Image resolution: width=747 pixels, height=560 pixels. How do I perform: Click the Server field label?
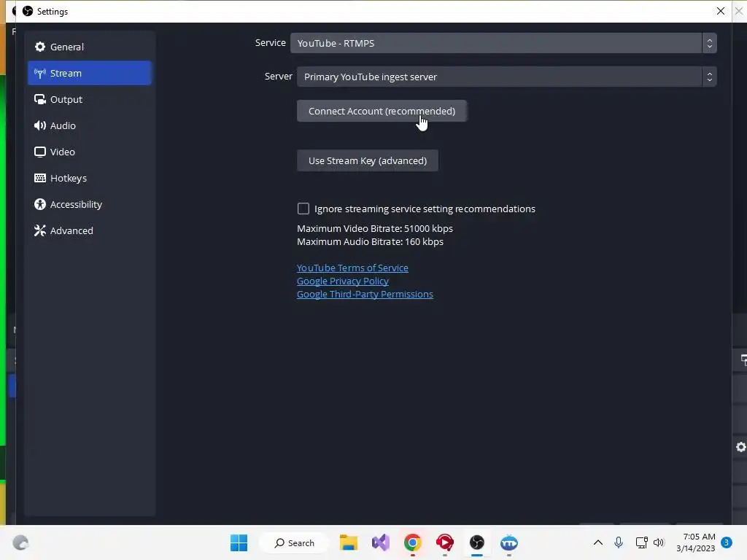278,76
